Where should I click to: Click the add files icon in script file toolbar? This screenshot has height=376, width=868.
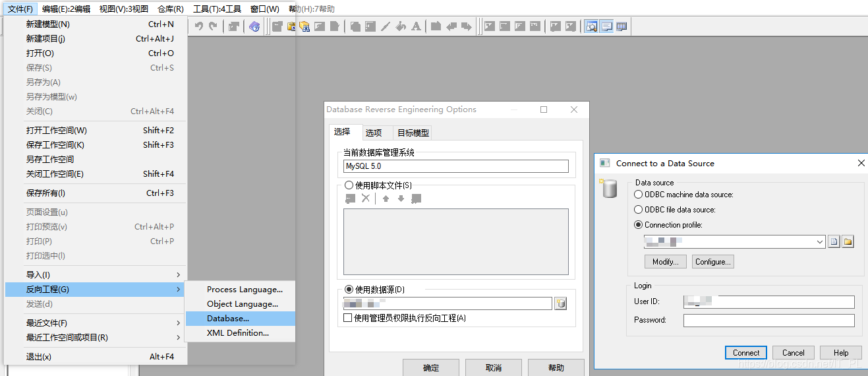click(351, 199)
